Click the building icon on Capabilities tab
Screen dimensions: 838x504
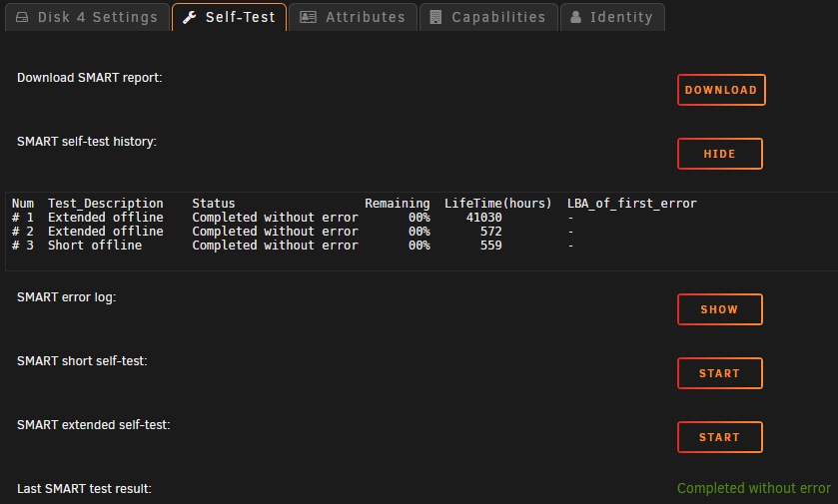(x=435, y=18)
